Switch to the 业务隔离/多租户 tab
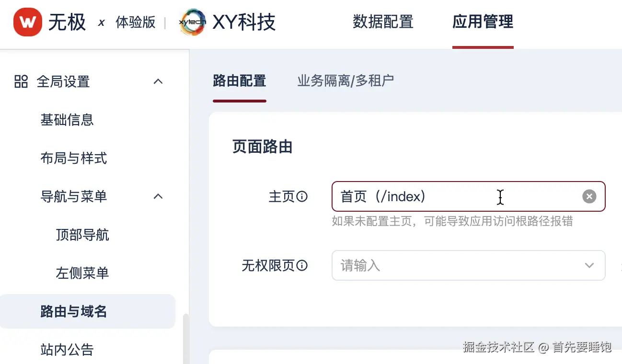622x364 pixels. (x=346, y=81)
